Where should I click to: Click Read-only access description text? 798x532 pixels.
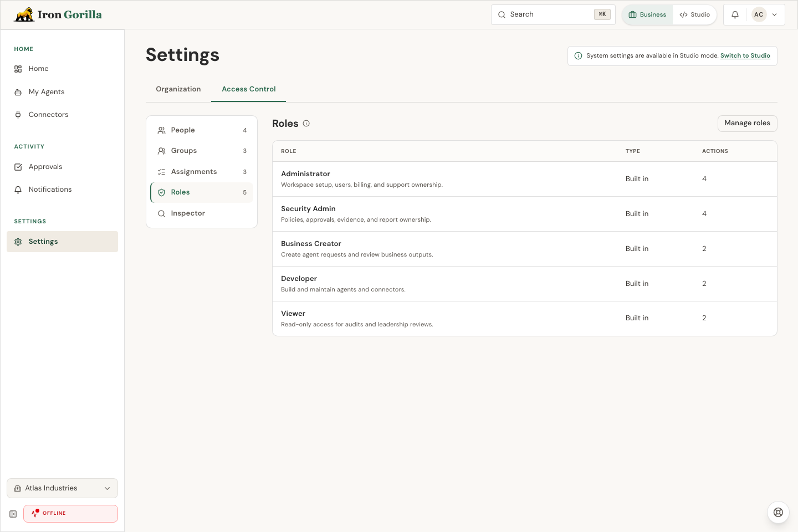point(357,325)
